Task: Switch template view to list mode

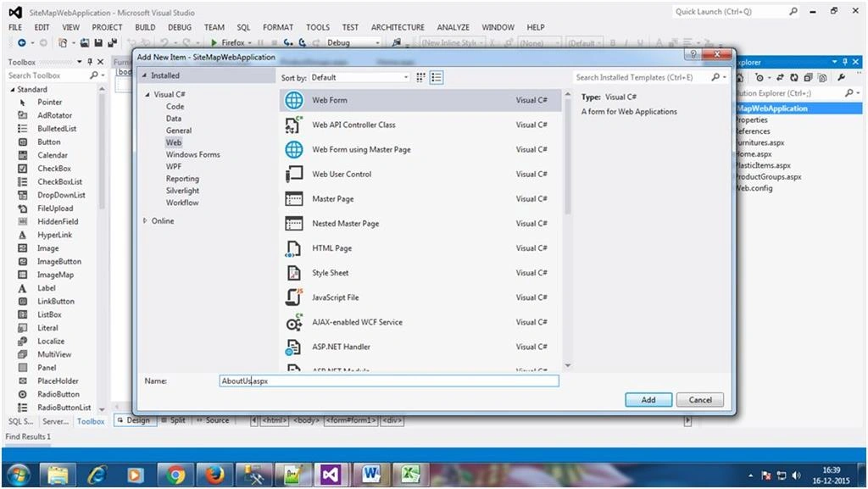Action: pyautogui.click(x=437, y=77)
